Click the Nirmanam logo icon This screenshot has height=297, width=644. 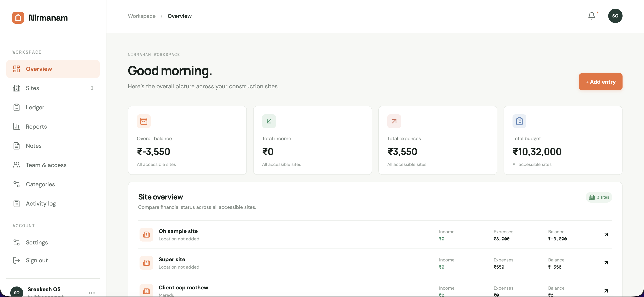18,17
